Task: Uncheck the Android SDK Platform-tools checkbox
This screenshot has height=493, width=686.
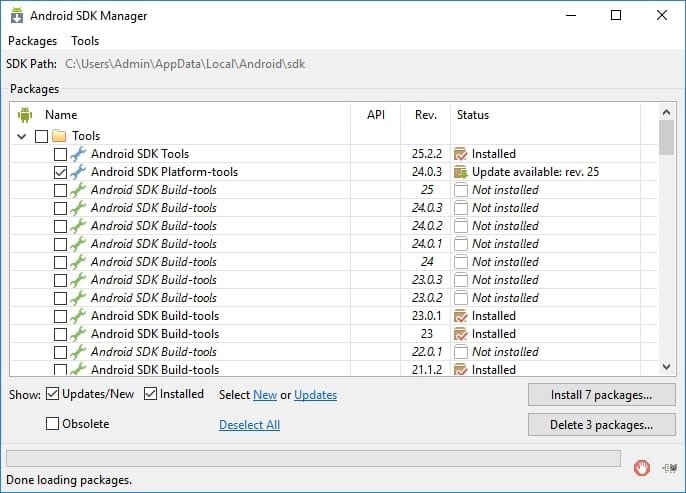Action: [x=60, y=172]
